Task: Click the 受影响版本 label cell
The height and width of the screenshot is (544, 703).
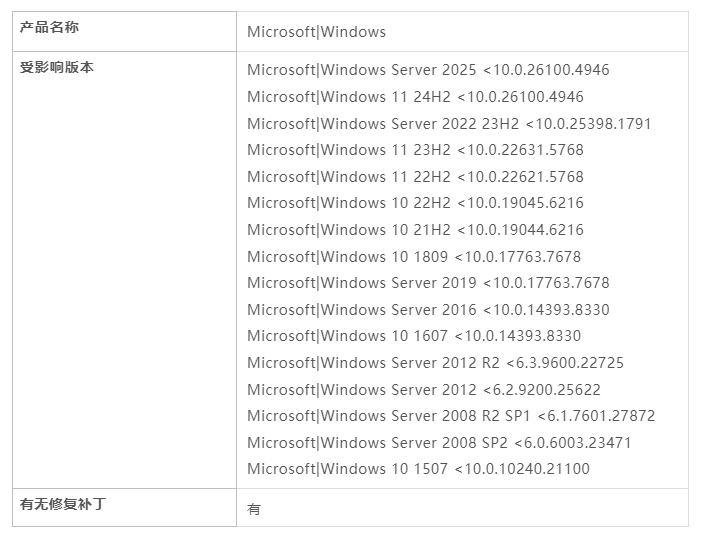Action: click(57, 68)
